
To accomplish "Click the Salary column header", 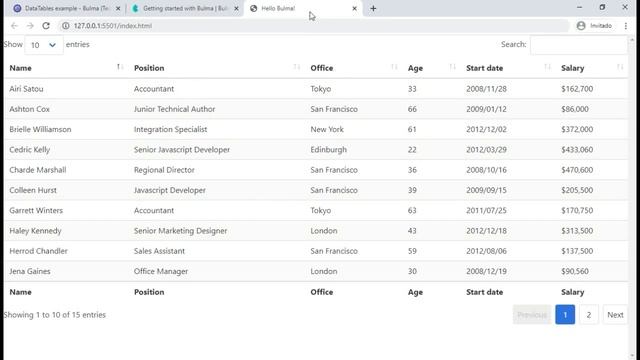I will (x=572, y=69).
